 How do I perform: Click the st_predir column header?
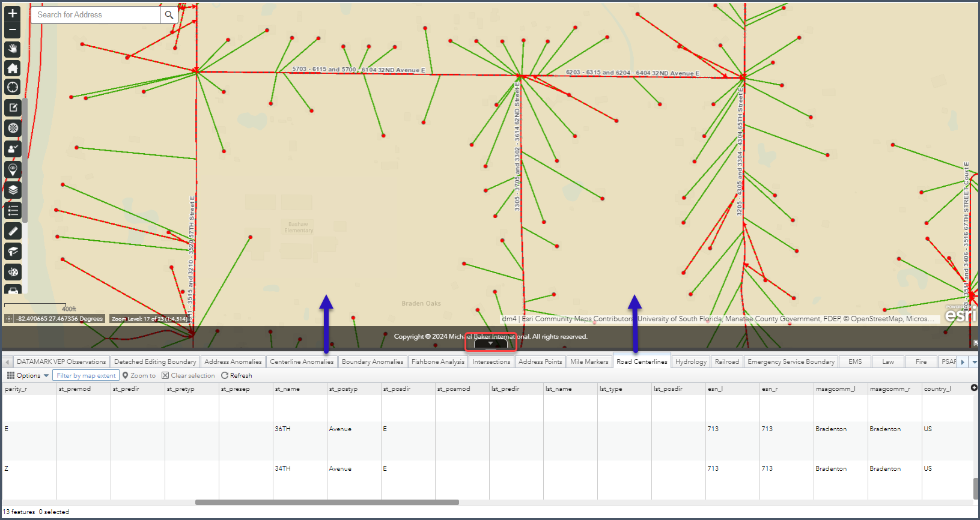pos(138,389)
